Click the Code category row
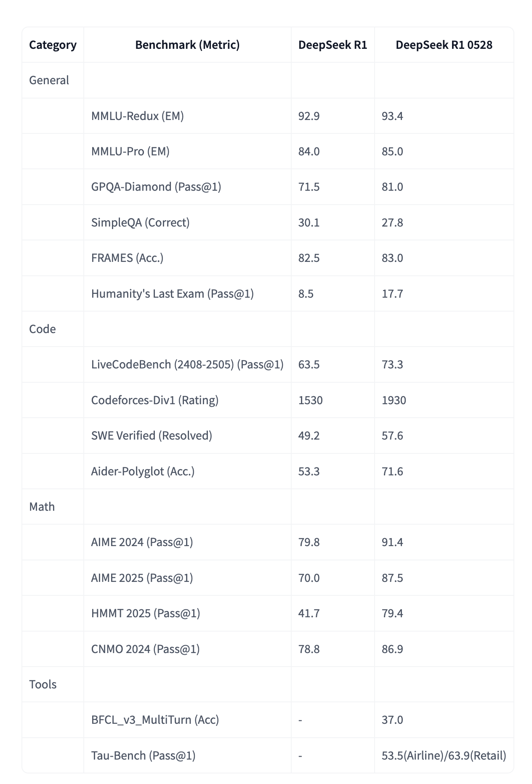532x784 pixels. (x=268, y=329)
